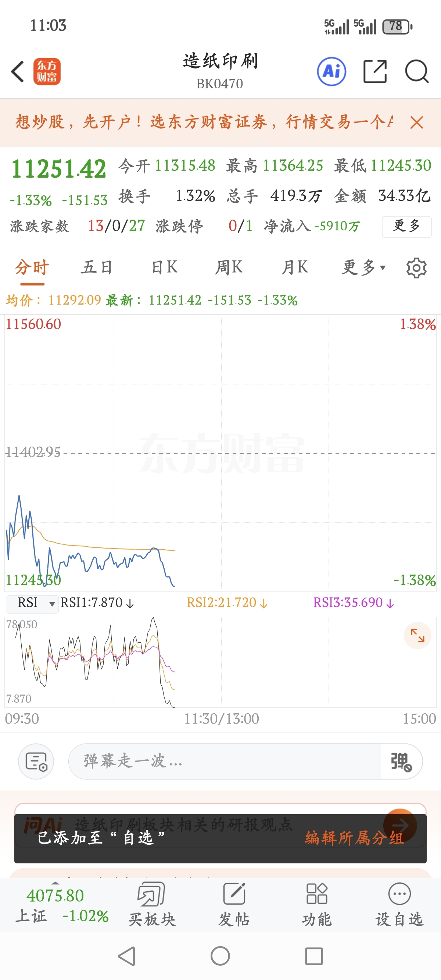
Task: Tap 编辑所属分组 link
Action: tap(354, 838)
